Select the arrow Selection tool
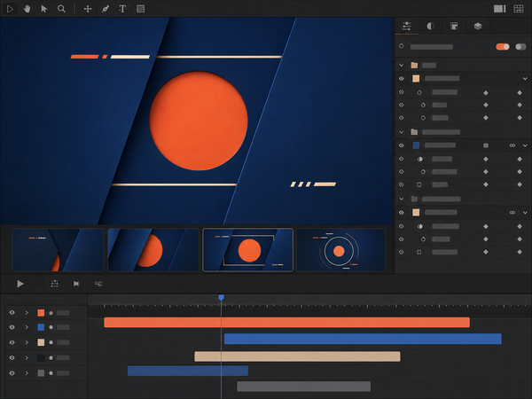The width and height of the screenshot is (532, 399). tap(43, 9)
